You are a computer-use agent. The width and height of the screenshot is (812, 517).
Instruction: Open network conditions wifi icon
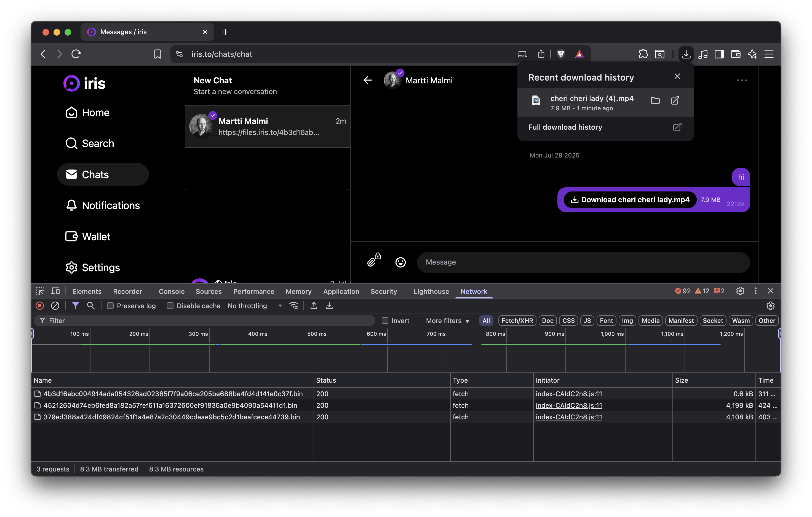pos(294,306)
